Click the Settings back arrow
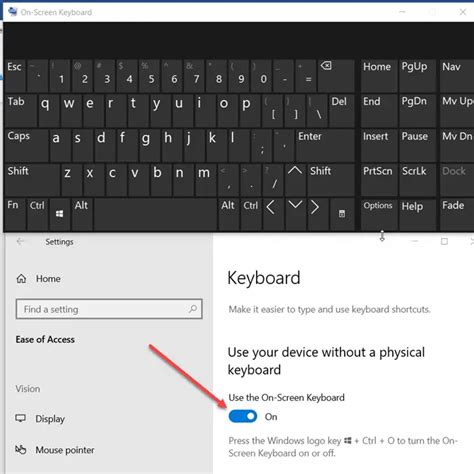The width and height of the screenshot is (474, 474). click(x=20, y=241)
